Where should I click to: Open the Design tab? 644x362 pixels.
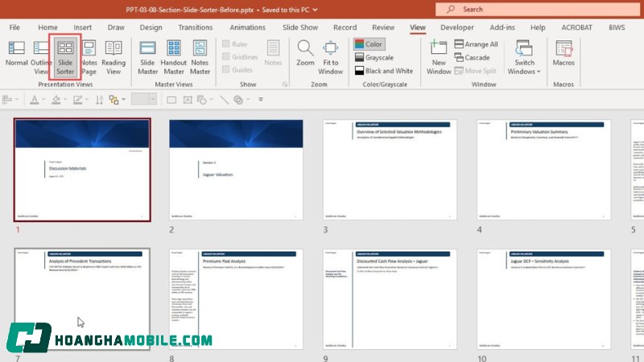[x=151, y=27]
